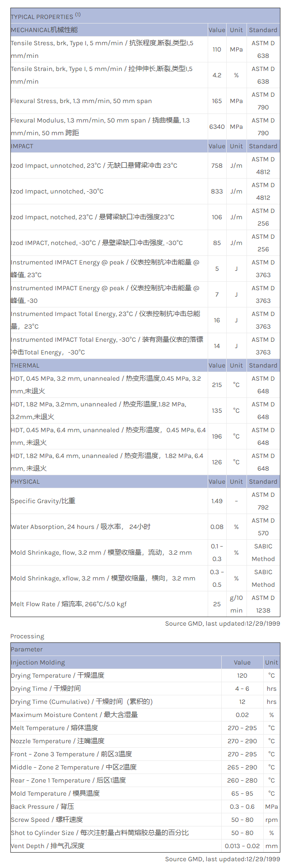This screenshot has height=868, width=284.
Task: Click the Parameter header of processing table
Action: click(x=27, y=649)
